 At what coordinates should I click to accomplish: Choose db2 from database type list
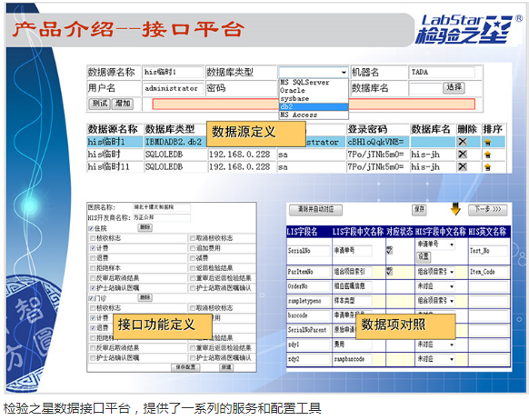[x=314, y=106]
